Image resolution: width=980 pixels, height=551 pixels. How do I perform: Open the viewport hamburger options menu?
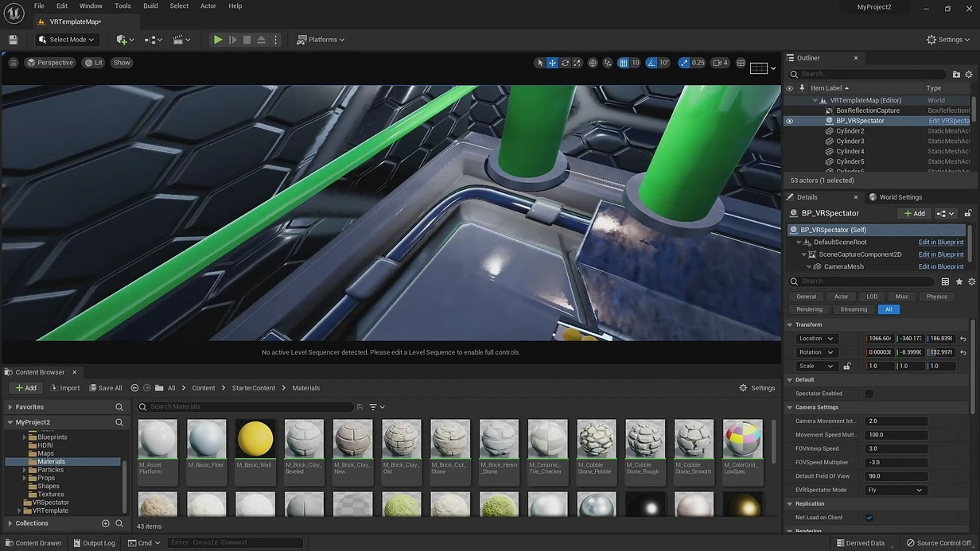click(13, 63)
